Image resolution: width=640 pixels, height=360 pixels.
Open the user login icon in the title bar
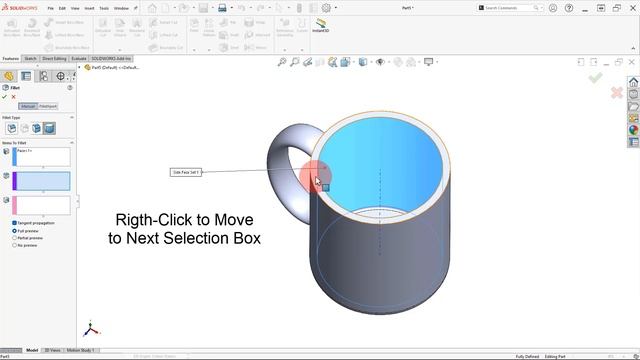click(x=553, y=8)
